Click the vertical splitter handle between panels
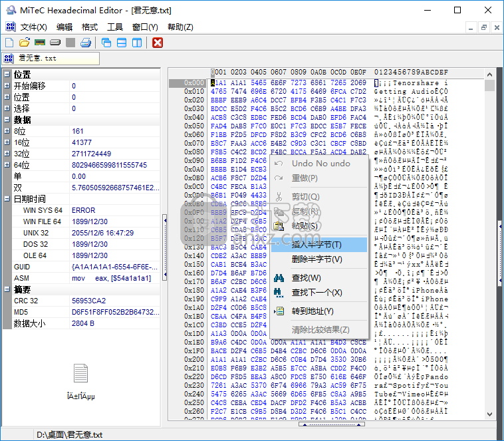Viewport: 504px width, 441px height. click(x=165, y=247)
